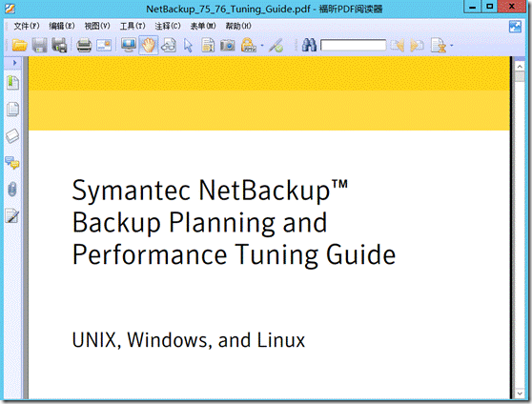Screen dimensions: 532x404
Task: Click the binoculars search icon
Action: pos(309,45)
